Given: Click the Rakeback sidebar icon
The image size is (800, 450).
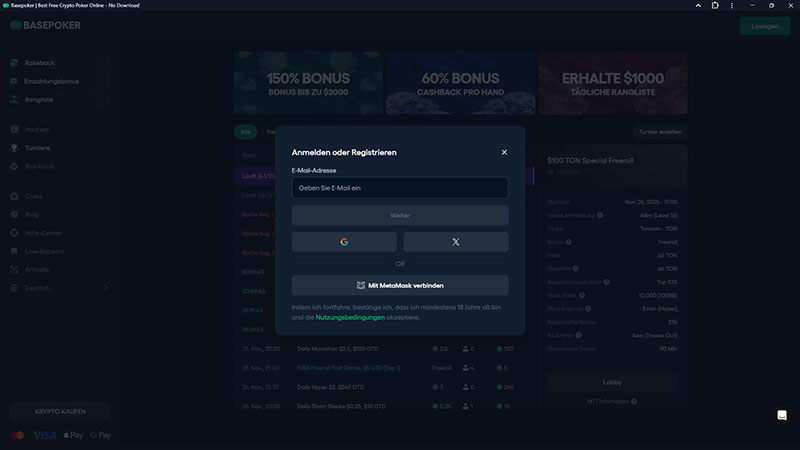Looking at the screenshot, I should (x=14, y=63).
